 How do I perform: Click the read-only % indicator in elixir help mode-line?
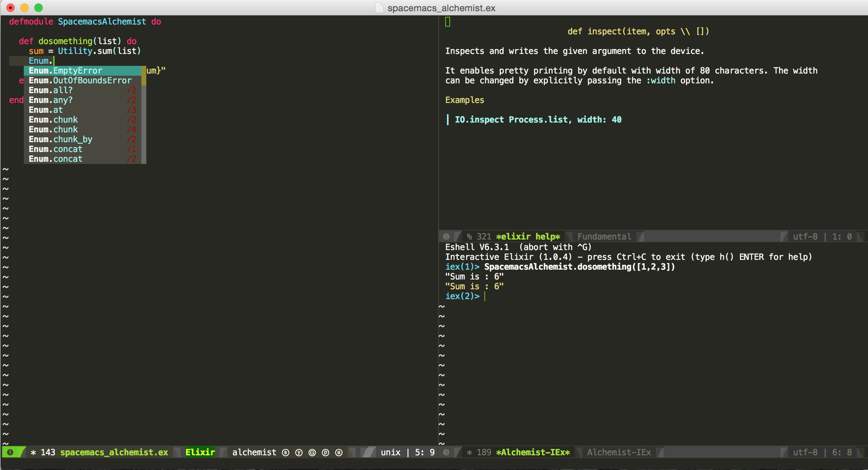click(469, 236)
